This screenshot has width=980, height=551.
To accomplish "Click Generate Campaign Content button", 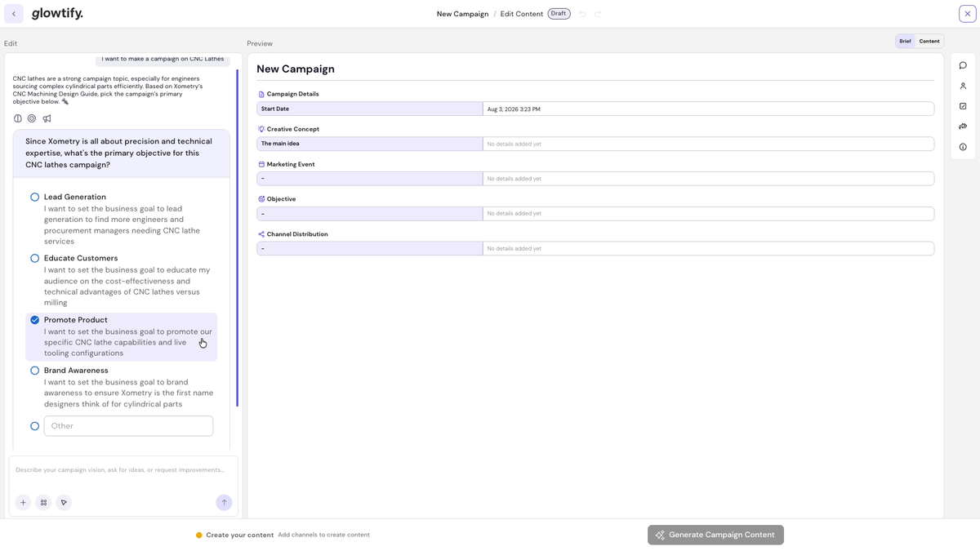I will pyautogui.click(x=715, y=535).
